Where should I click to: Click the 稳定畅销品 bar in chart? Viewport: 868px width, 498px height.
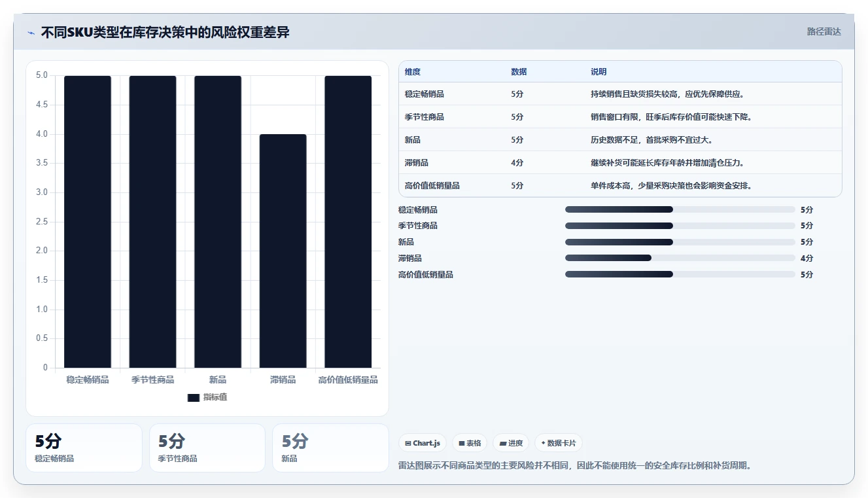click(x=88, y=222)
